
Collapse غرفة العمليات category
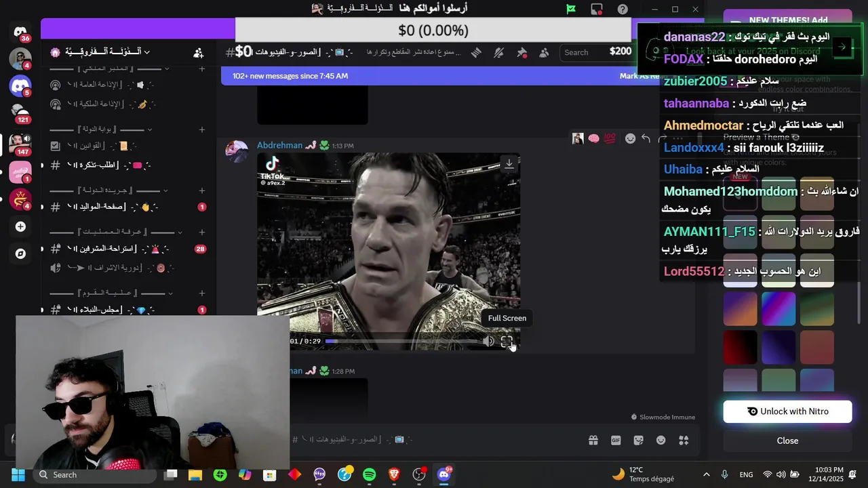[116, 232]
